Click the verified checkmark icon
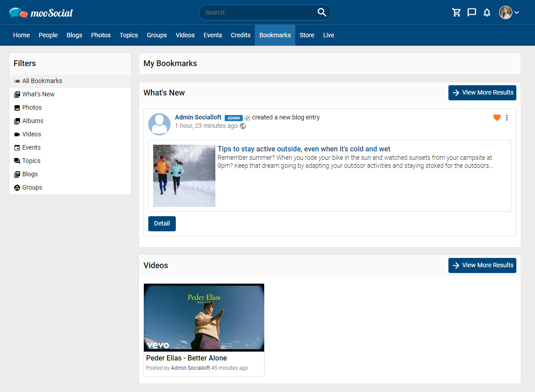 pyautogui.click(x=247, y=118)
